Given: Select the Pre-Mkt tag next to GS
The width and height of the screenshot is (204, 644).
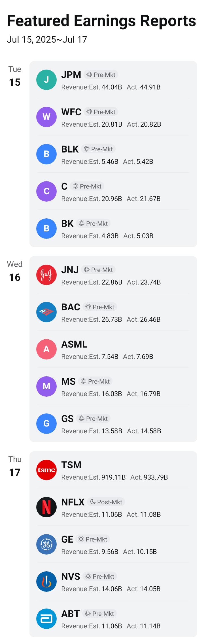Looking at the screenshot, I should 93,419.
